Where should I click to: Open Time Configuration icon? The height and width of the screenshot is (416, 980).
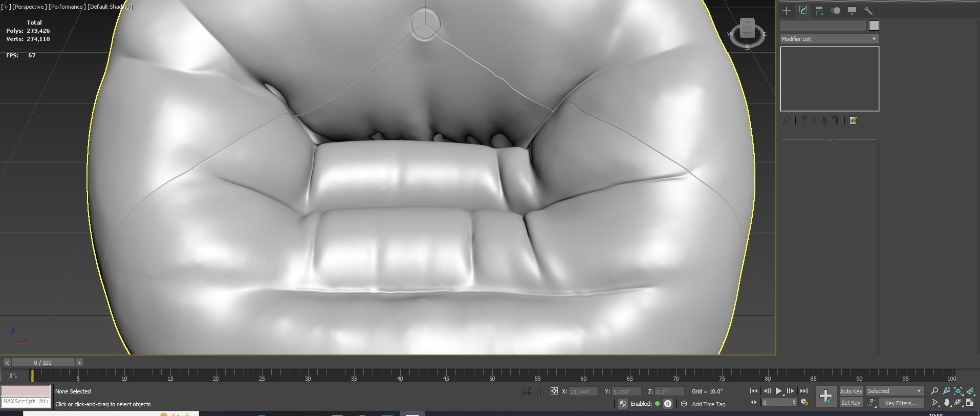coord(804,403)
